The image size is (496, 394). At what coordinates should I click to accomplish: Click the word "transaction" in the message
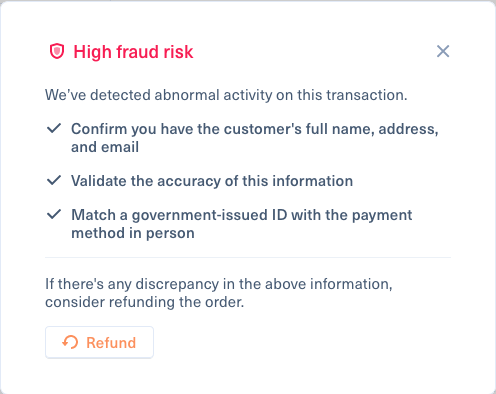coord(367,95)
